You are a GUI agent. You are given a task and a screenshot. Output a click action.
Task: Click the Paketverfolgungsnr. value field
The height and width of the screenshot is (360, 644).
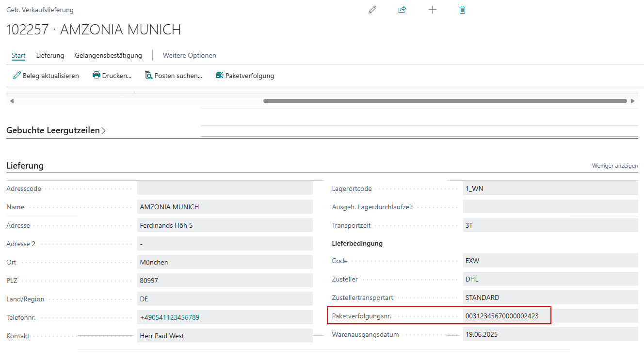coord(501,316)
